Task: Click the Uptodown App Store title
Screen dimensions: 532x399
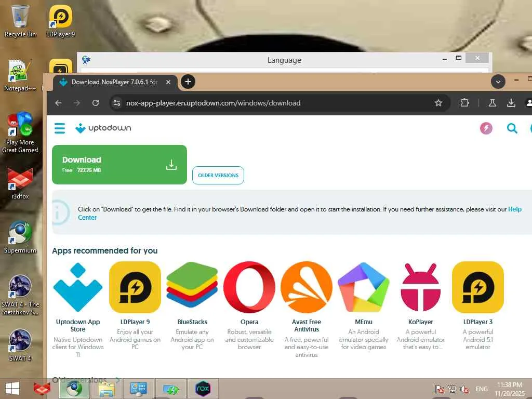Action: tap(78, 325)
